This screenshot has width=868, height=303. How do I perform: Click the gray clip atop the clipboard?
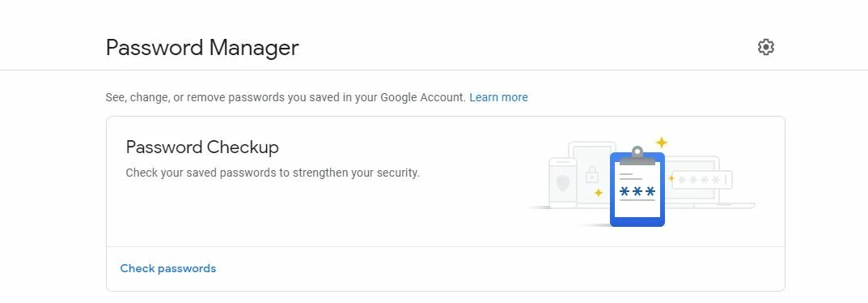pyautogui.click(x=637, y=156)
